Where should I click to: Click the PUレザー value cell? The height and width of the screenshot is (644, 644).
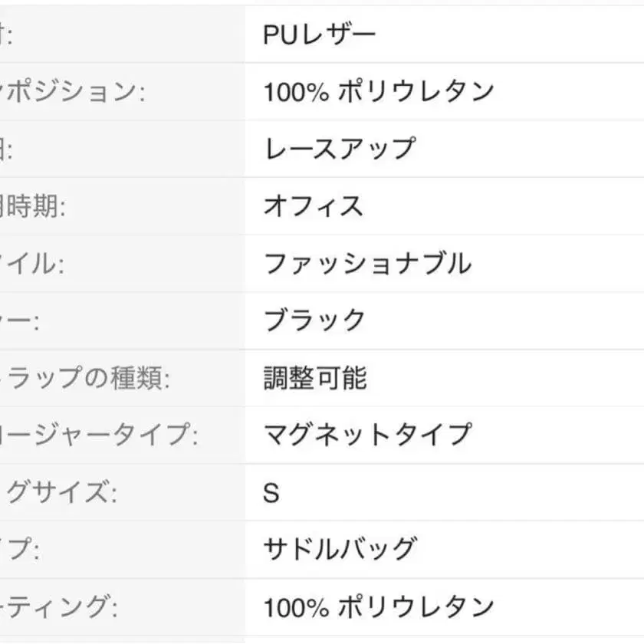320,35
